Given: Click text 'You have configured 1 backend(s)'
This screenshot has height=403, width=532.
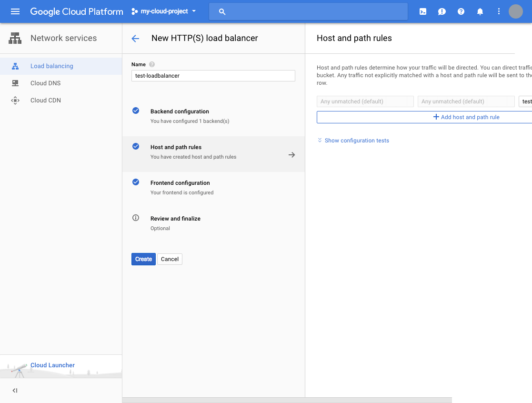Looking at the screenshot, I should tap(190, 121).
